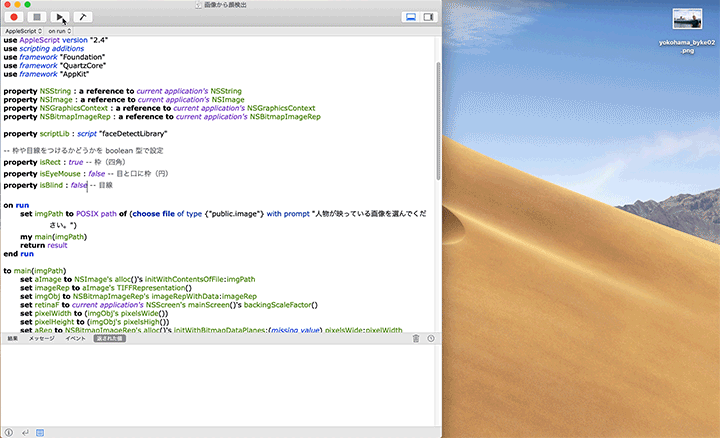Clear the log with the trash icon
Screen dimensions: 720x438
coord(416,338)
